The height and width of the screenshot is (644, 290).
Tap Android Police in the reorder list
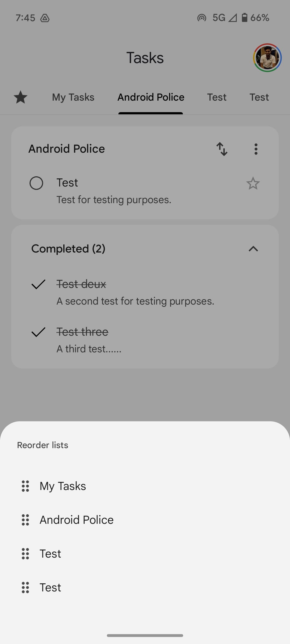(x=77, y=520)
